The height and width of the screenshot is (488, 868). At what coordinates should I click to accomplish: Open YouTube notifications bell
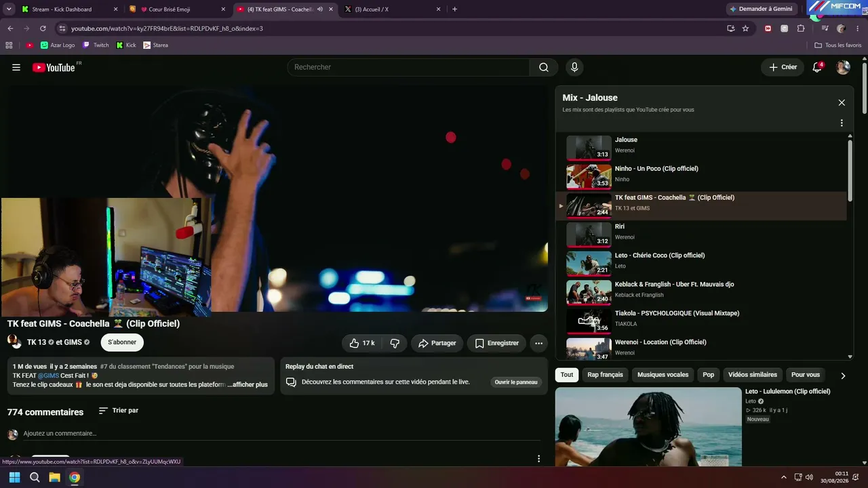[x=817, y=67]
